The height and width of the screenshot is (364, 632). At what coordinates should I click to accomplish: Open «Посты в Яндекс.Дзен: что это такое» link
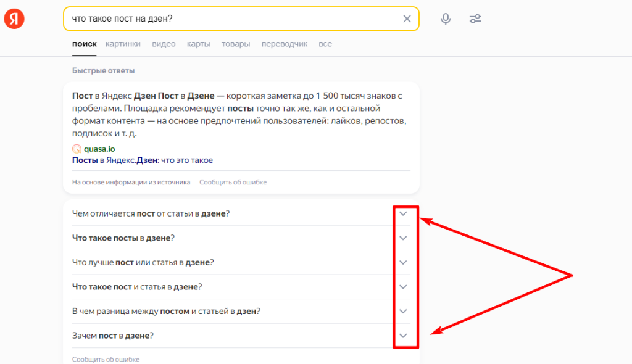(143, 160)
